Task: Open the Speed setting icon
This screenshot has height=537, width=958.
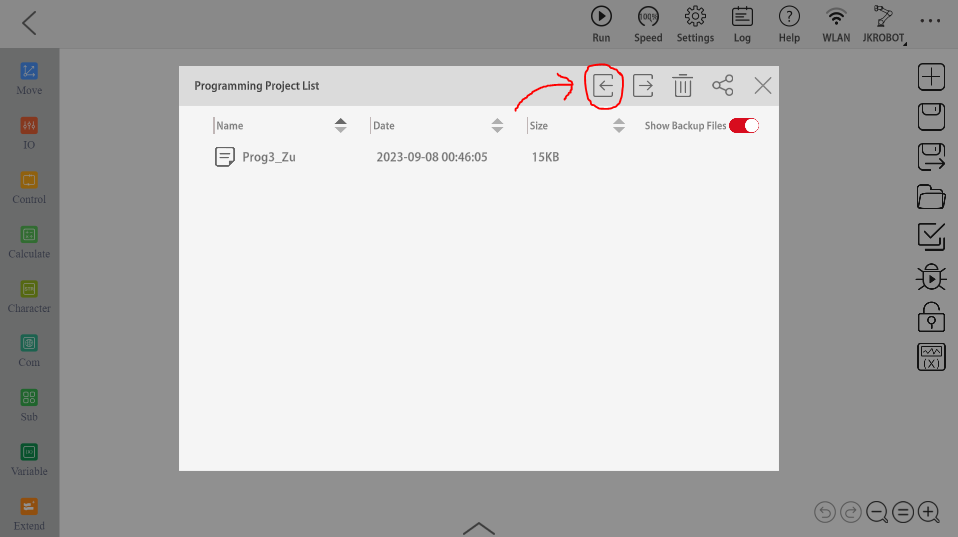Action: pos(648,24)
